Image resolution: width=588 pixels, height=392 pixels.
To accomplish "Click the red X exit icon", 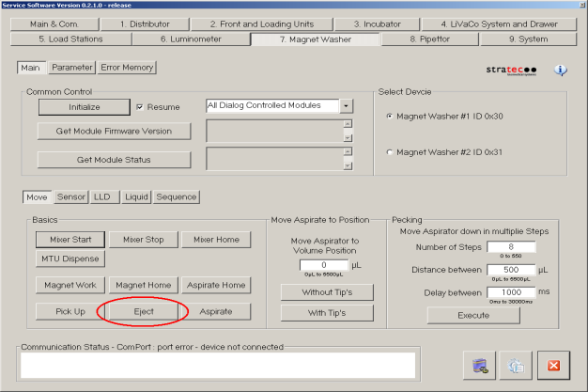I will (554, 365).
